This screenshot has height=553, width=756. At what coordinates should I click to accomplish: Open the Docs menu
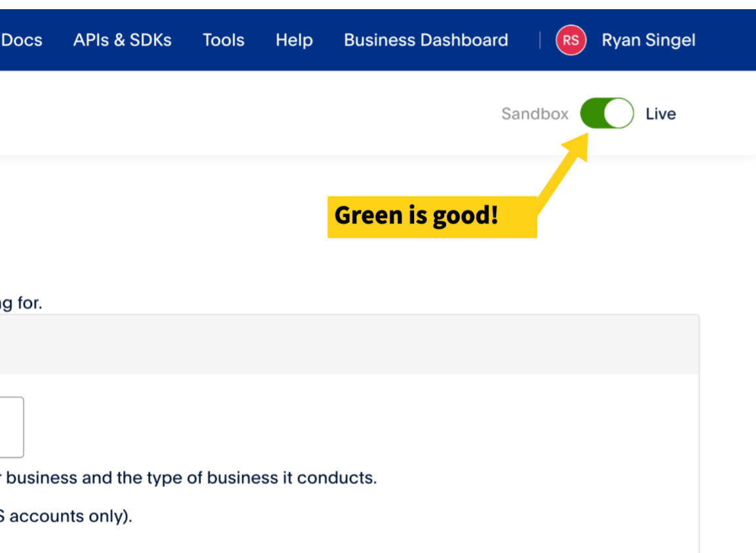tap(21, 40)
